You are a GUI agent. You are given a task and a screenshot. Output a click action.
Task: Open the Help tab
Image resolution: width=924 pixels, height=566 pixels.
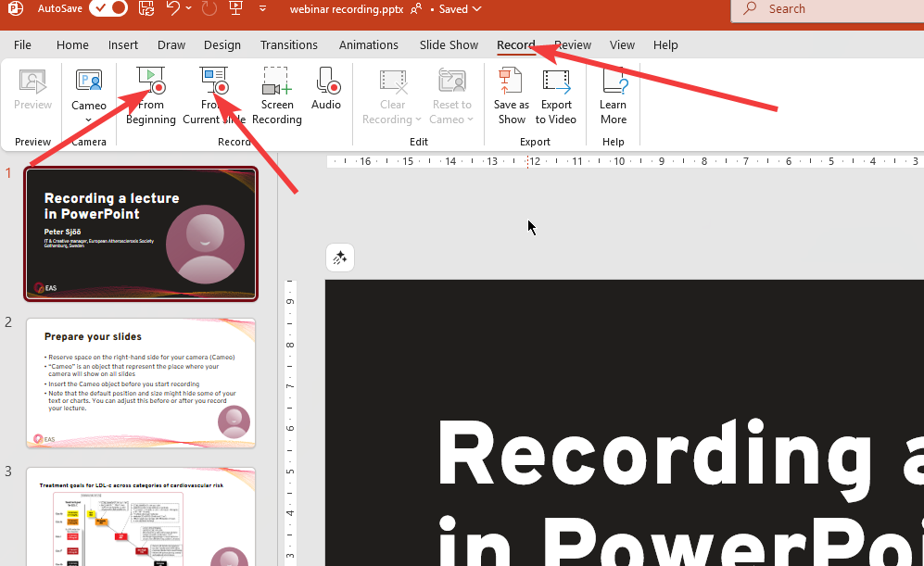(x=665, y=44)
